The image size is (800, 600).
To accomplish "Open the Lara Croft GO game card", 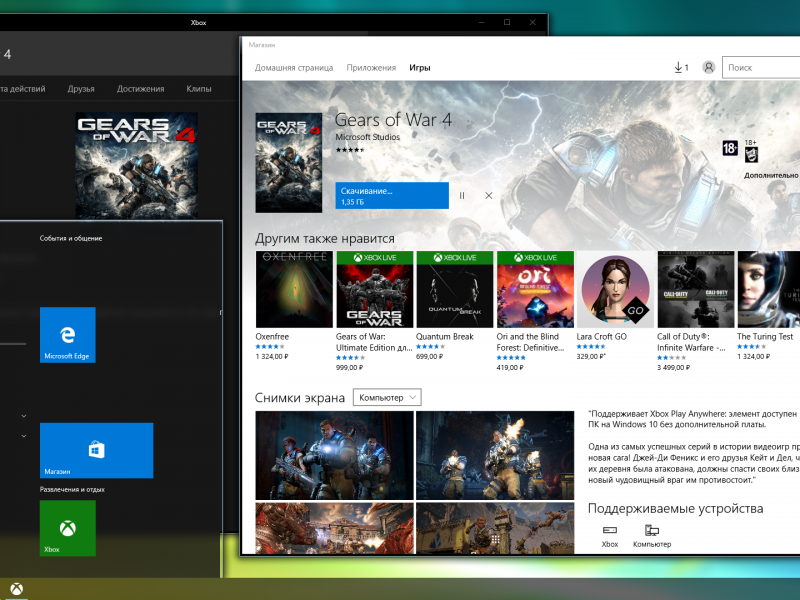I will coord(615,306).
